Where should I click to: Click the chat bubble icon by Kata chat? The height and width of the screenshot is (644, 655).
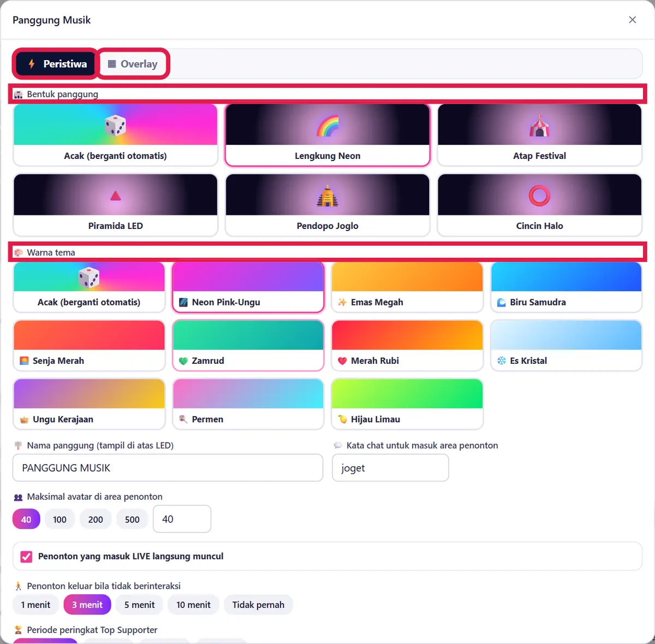point(338,446)
